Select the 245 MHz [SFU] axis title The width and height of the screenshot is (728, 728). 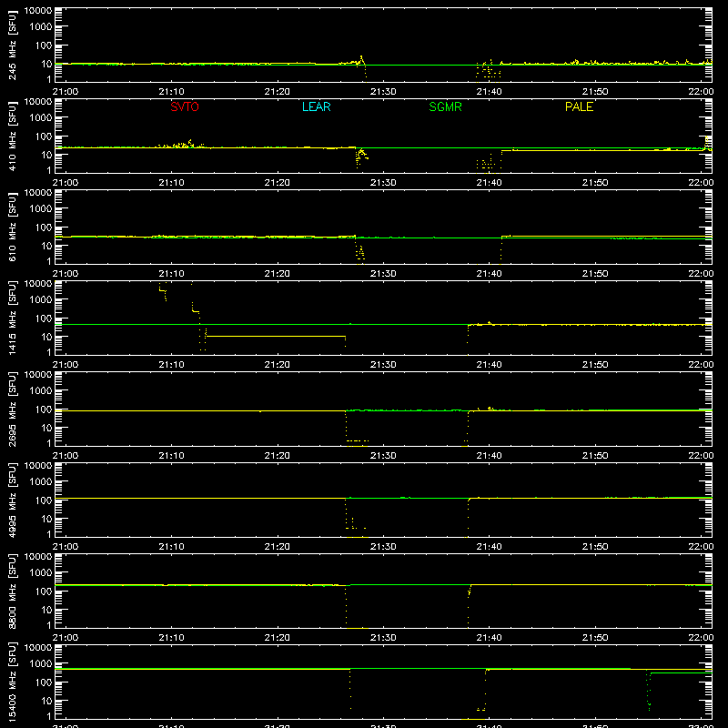pos(13,45)
